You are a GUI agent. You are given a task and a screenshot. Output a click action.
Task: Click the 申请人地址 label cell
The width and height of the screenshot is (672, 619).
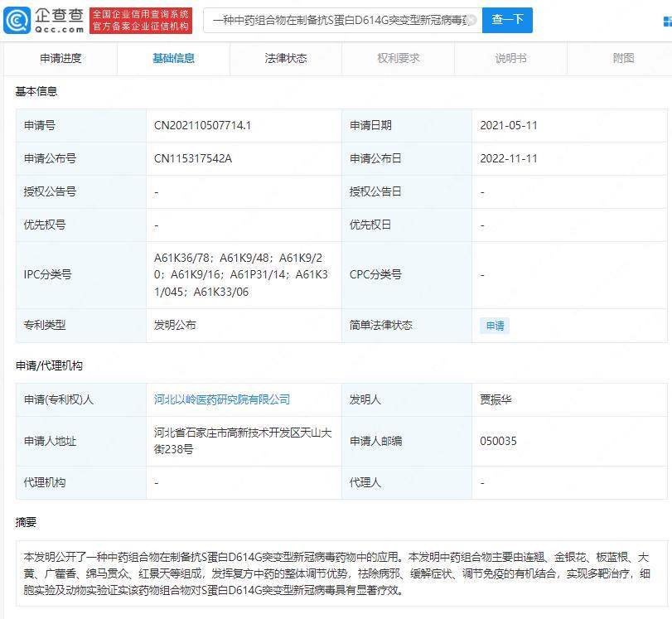(x=81, y=441)
